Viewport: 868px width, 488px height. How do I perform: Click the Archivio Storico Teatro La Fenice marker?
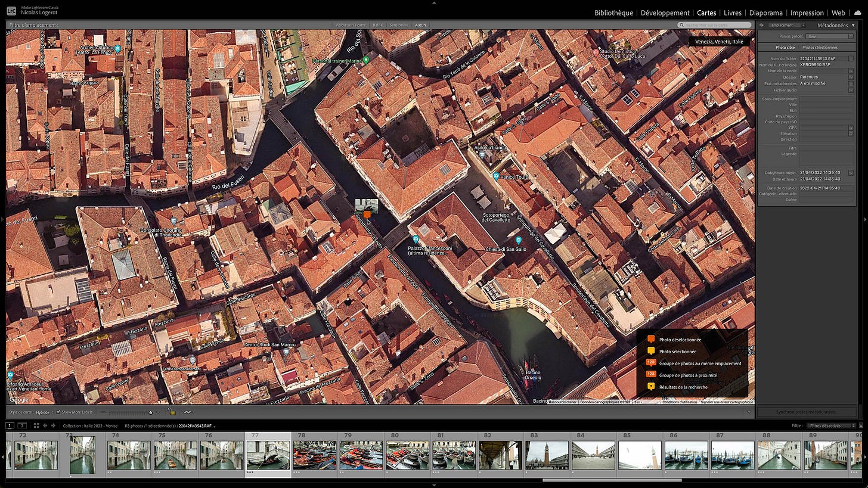[118, 48]
